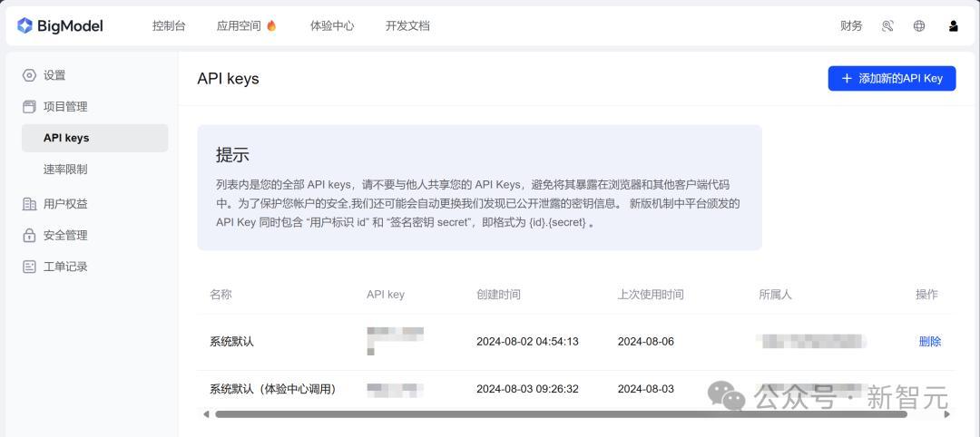Open the fire icon beside 应用空间
The height and width of the screenshot is (437, 980).
[x=271, y=25]
